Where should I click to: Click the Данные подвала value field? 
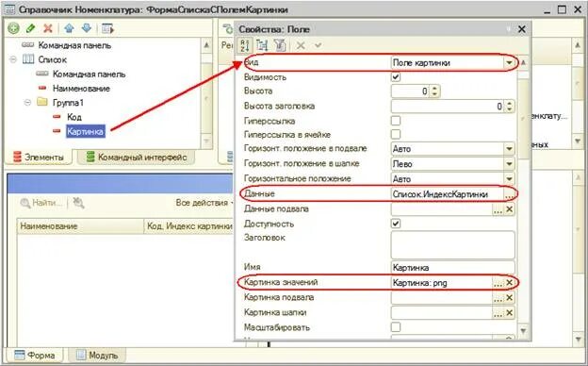[x=442, y=209]
